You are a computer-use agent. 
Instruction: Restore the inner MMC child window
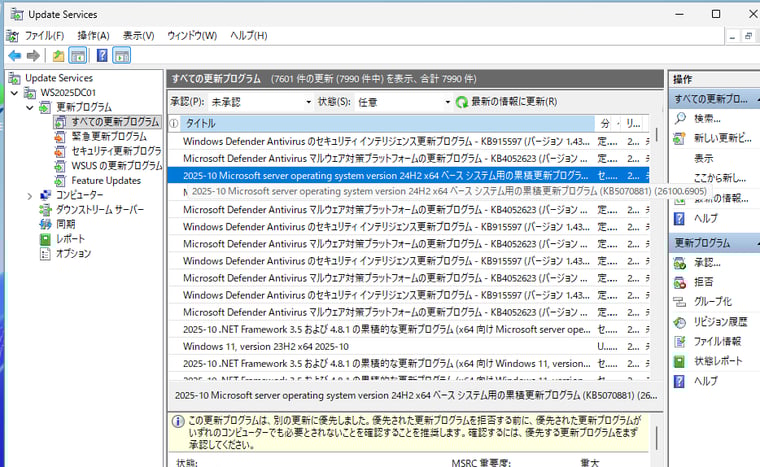[x=748, y=36]
